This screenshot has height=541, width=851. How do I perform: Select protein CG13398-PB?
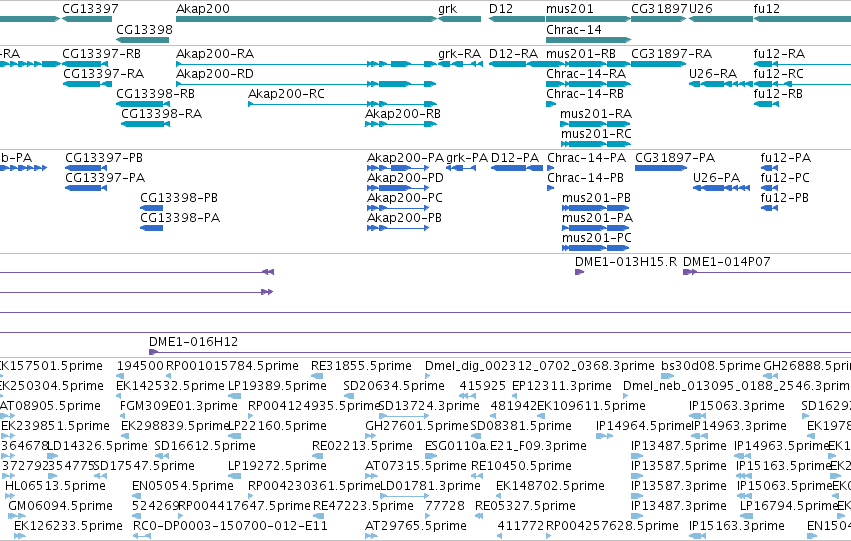point(151,208)
